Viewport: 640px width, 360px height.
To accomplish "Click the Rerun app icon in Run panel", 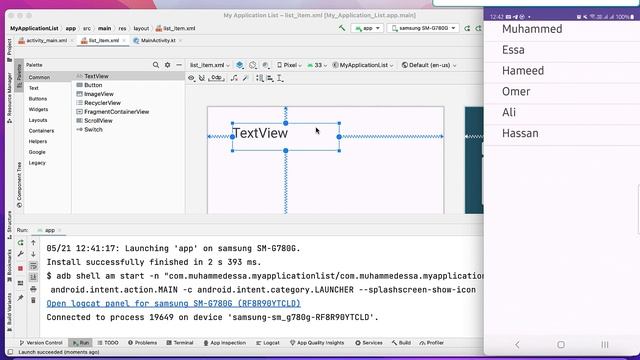I will 20,242.
